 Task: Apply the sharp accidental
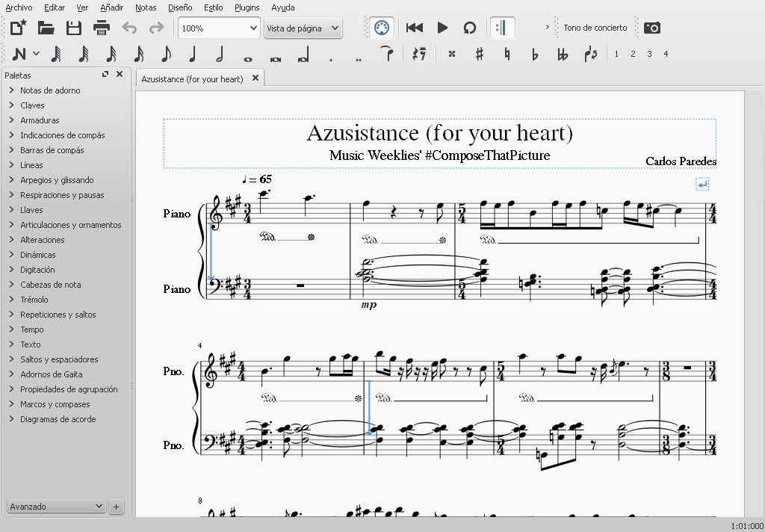tap(480, 54)
